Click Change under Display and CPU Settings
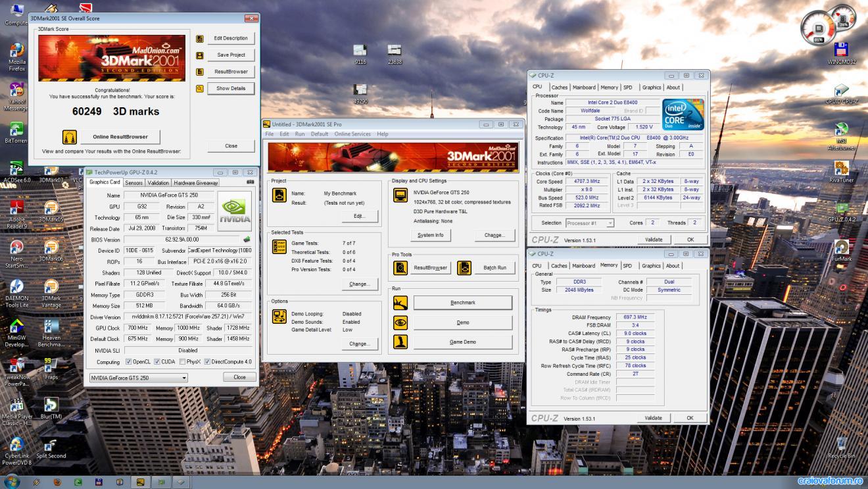This screenshot has height=489, width=868. 494,235
